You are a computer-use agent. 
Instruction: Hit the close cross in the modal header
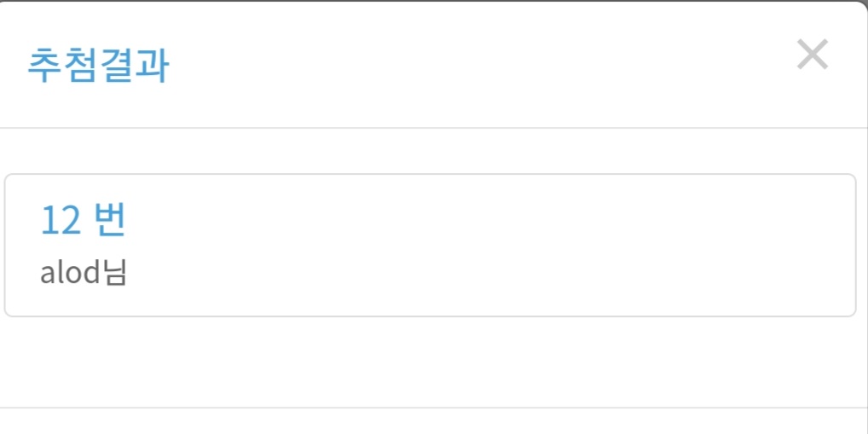812,55
